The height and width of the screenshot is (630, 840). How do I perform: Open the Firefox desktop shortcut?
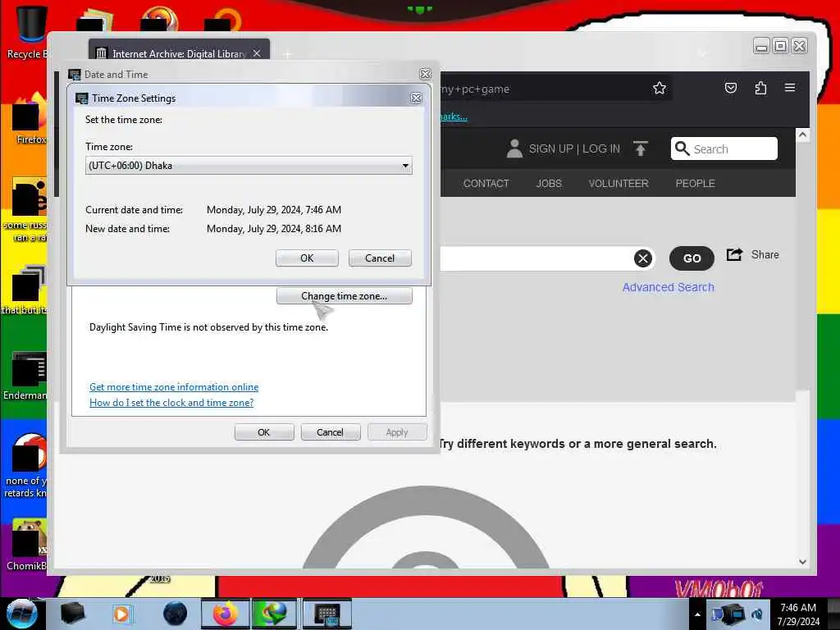(x=30, y=118)
